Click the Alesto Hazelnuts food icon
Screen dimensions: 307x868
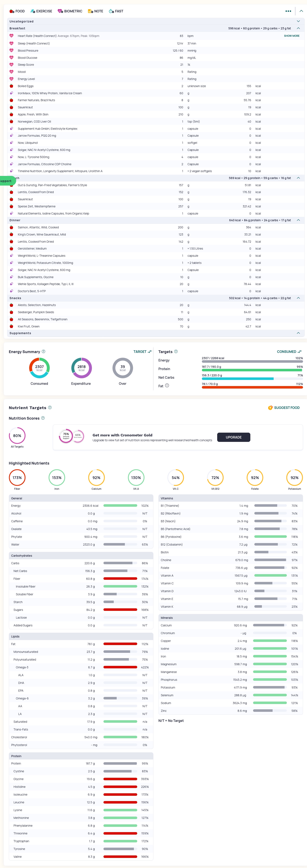point(12,305)
